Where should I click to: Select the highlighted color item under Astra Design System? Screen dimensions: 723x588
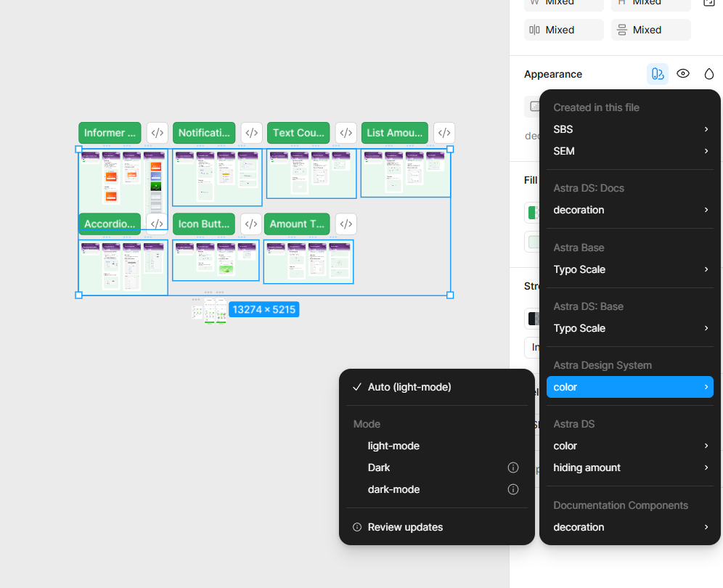[630, 387]
